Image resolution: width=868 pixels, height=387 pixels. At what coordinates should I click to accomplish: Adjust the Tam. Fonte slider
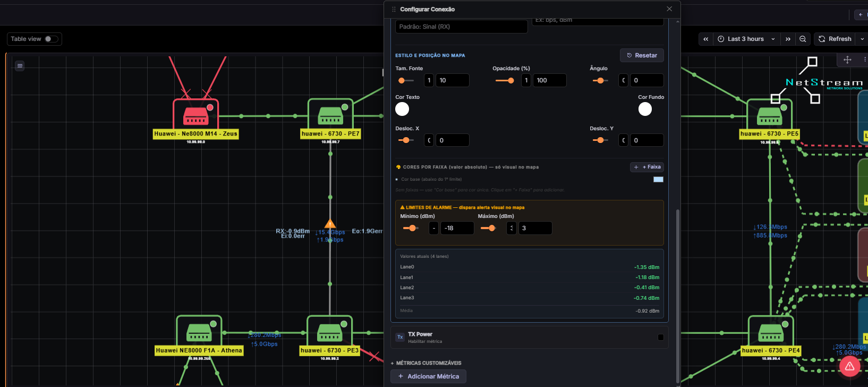[x=406, y=81]
